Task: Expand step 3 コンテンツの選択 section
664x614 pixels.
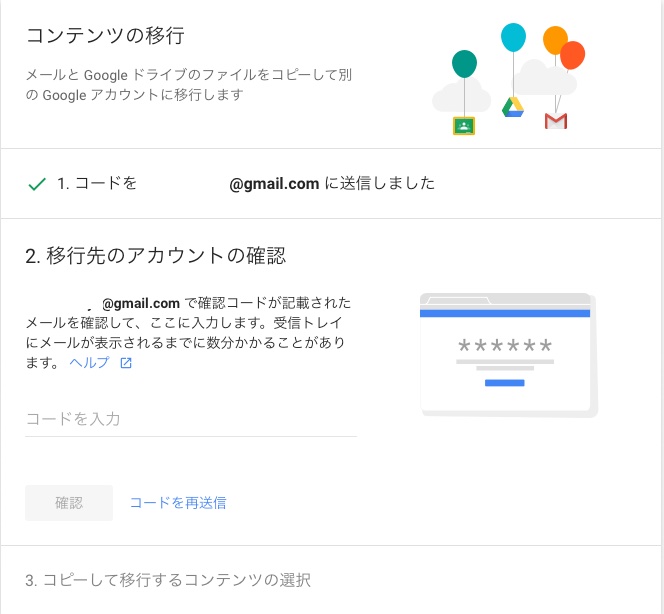Action: click(331, 580)
